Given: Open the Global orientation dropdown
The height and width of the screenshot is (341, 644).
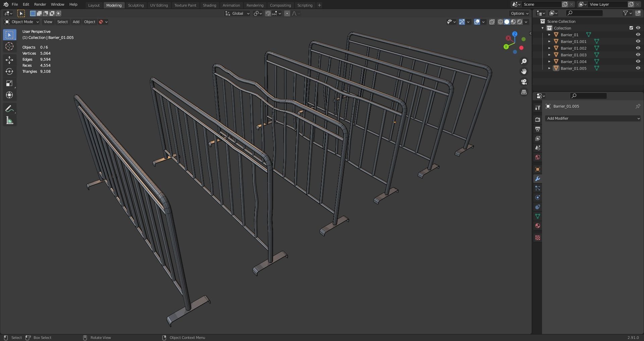Looking at the screenshot, I should (237, 13).
